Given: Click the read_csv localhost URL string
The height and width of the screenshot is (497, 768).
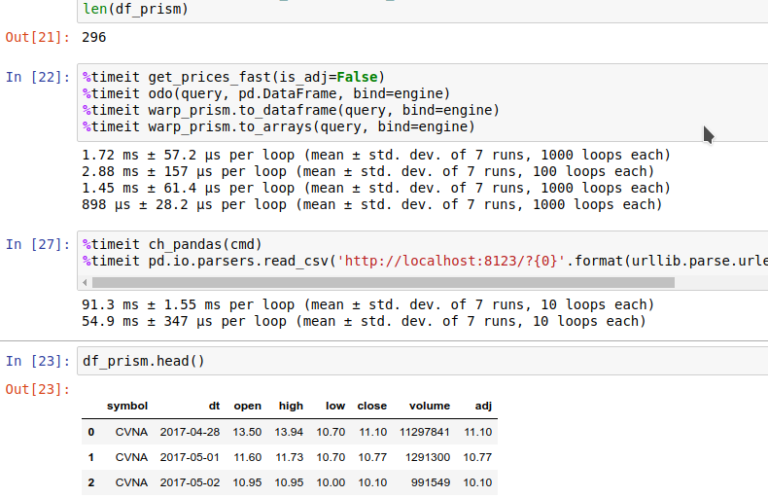Looking at the screenshot, I should tap(451, 261).
